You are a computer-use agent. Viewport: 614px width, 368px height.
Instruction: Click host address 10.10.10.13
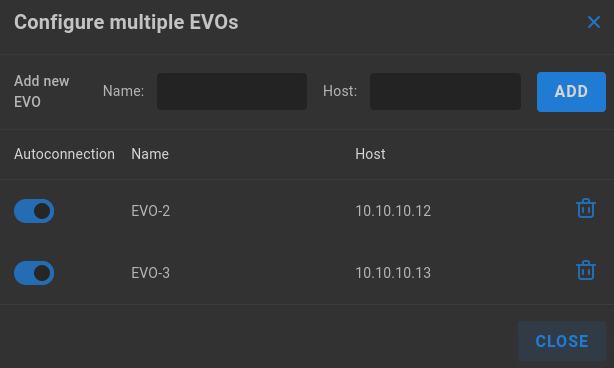click(393, 273)
